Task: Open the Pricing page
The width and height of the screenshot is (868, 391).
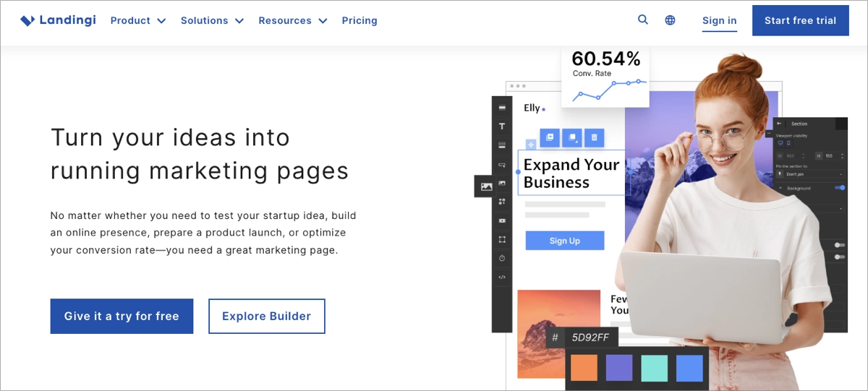Action: (x=359, y=20)
